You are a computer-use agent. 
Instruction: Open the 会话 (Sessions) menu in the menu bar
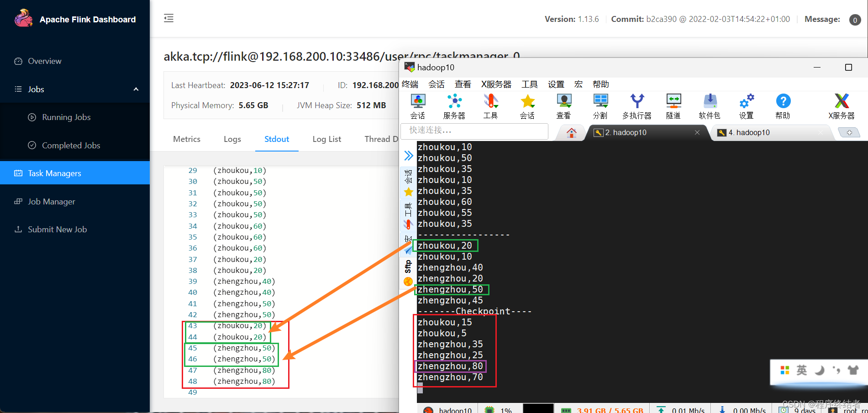tap(437, 84)
